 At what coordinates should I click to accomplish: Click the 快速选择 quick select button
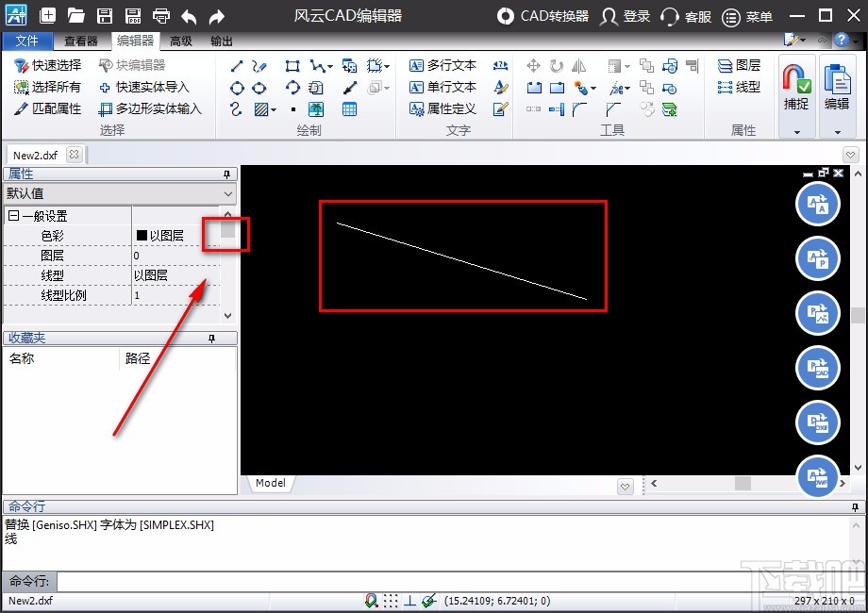click(47, 66)
